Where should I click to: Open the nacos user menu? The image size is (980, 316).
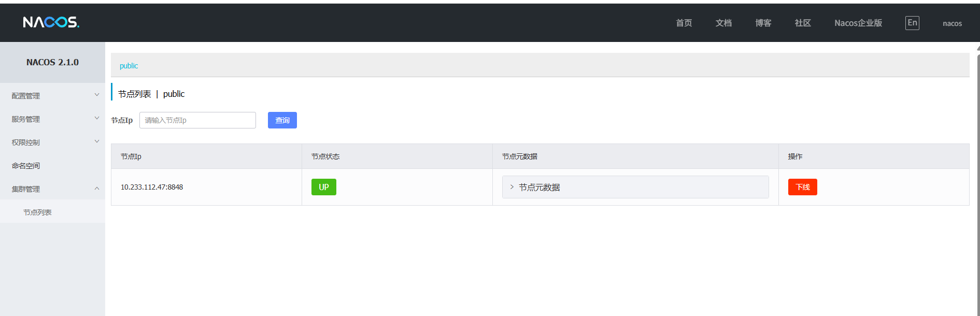tap(952, 23)
